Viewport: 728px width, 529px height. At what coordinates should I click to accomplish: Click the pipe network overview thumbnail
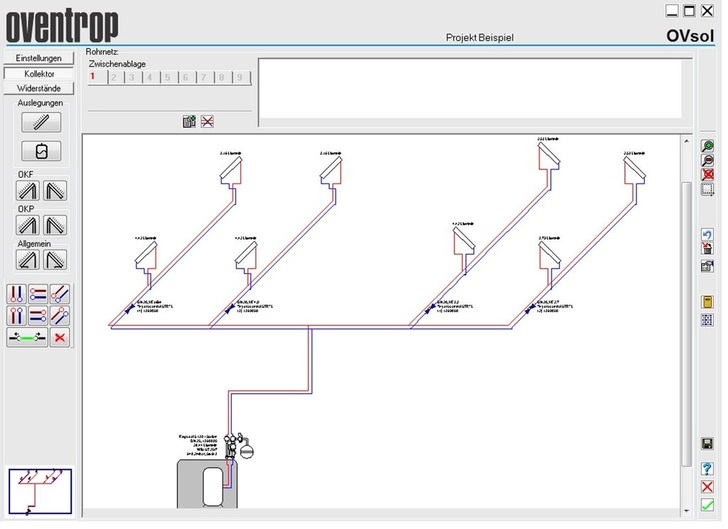pos(39,491)
